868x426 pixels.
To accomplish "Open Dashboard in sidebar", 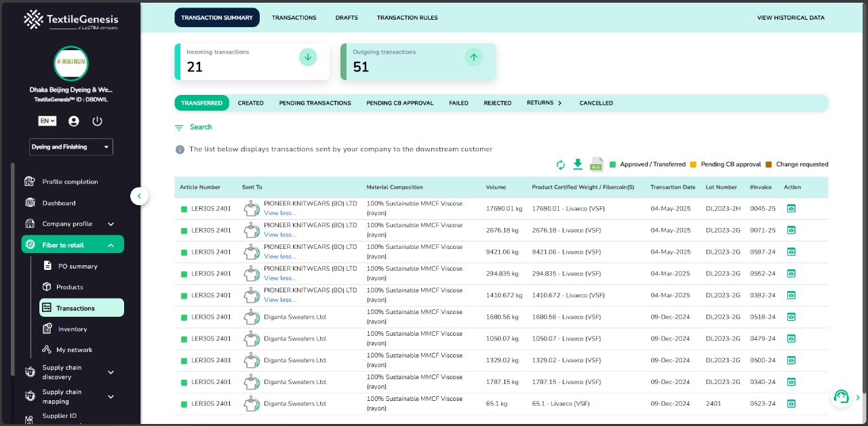I will 59,203.
